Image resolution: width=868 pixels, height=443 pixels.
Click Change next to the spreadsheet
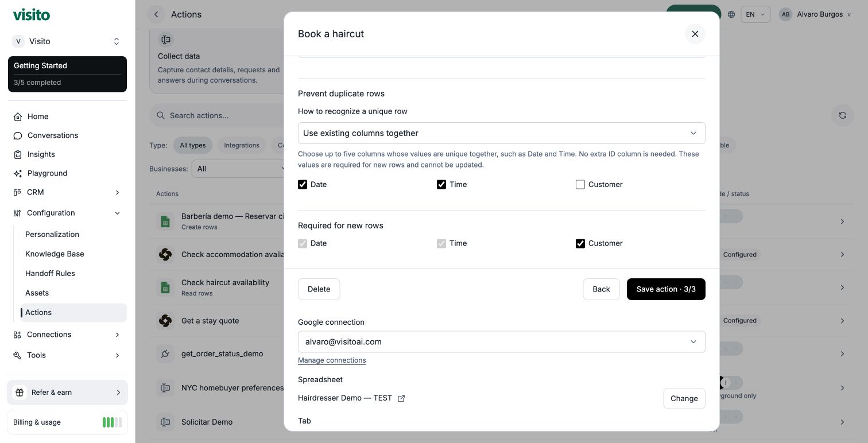pos(684,398)
